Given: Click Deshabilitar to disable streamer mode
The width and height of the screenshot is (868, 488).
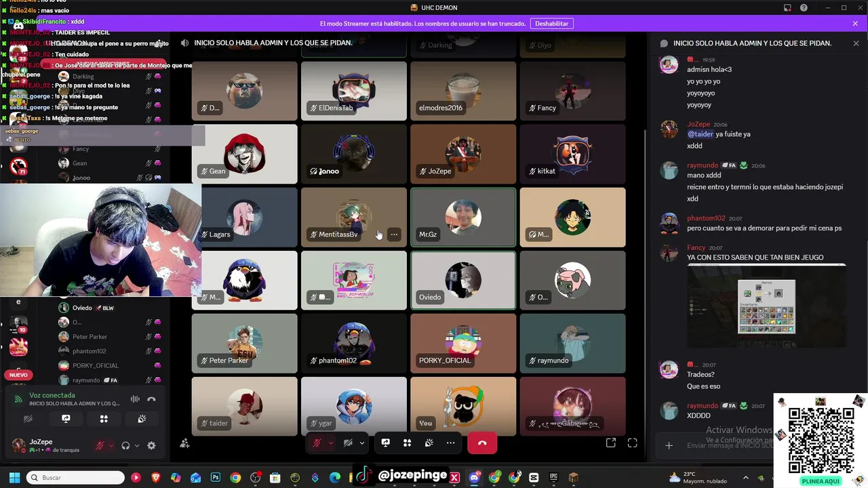Looking at the screenshot, I should point(551,23).
